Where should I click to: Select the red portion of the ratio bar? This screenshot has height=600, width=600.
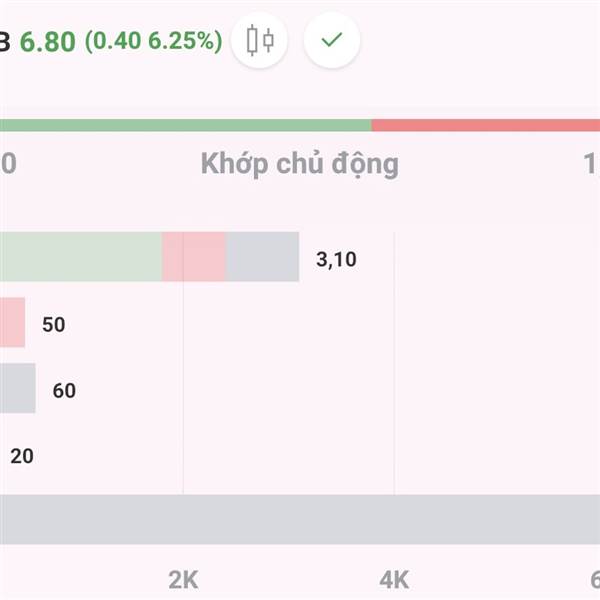[486, 126]
